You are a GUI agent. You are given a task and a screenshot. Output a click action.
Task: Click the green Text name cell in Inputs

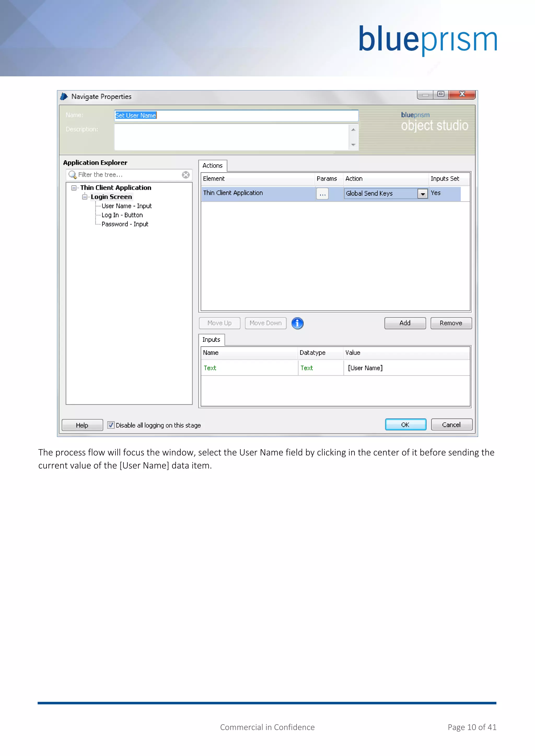pos(249,368)
